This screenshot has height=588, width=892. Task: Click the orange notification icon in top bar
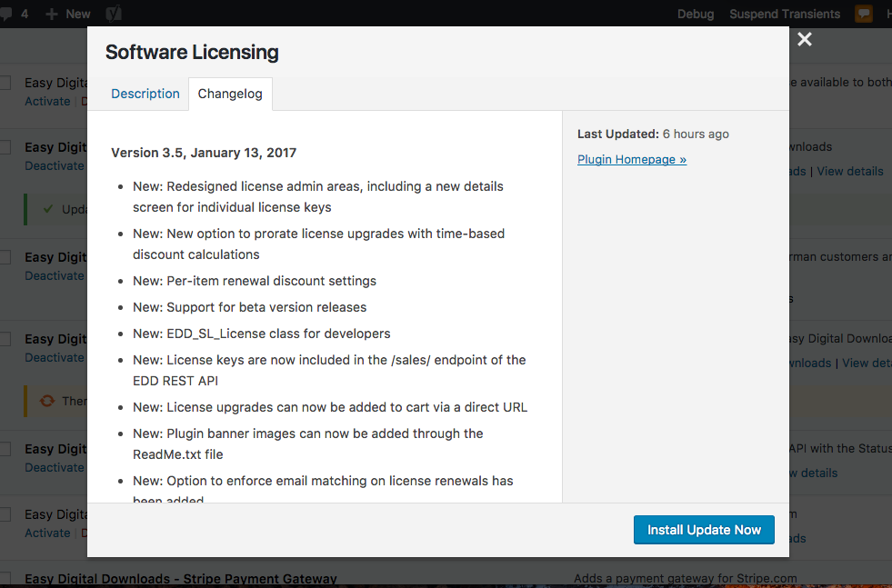point(863,14)
